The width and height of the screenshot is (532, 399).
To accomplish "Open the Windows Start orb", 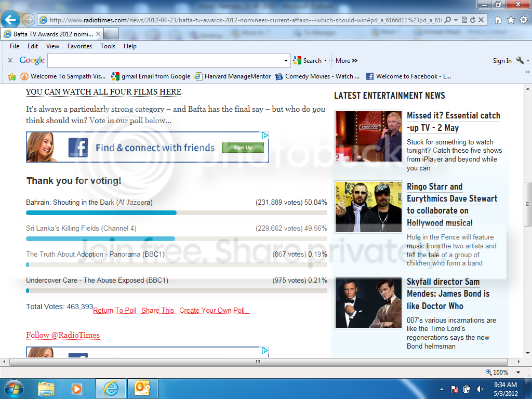I will (13, 389).
